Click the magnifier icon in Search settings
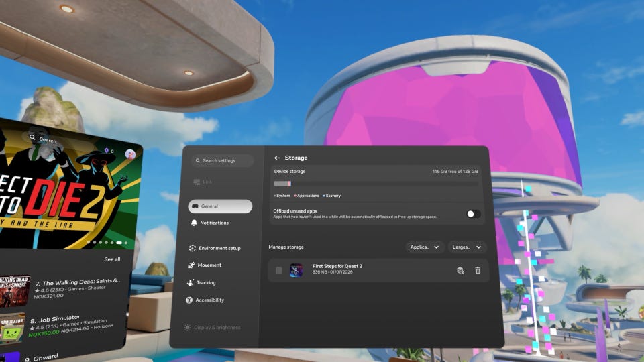The width and height of the screenshot is (644, 362). [197, 160]
